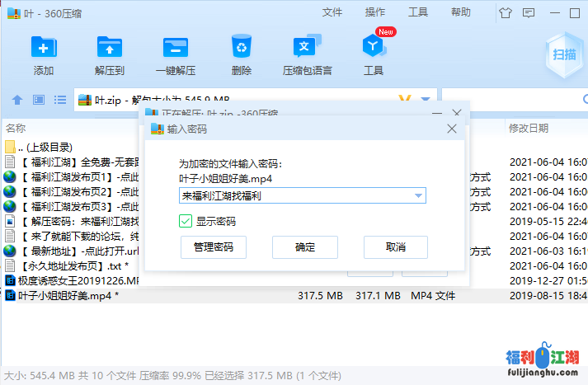Open the 文件 (File) menu
Image resolution: width=588 pixels, height=385 pixels.
tap(332, 12)
